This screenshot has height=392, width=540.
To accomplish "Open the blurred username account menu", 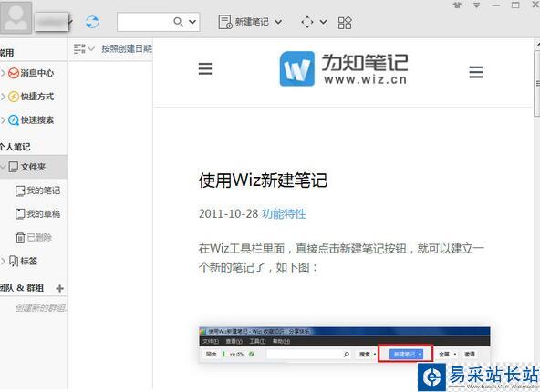I will [x=54, y=23].
